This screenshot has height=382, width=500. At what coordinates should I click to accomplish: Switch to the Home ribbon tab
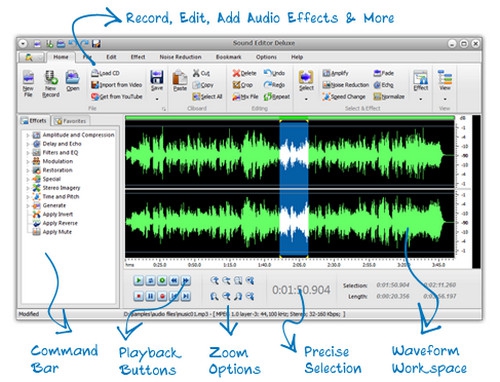tap(61, 57)
